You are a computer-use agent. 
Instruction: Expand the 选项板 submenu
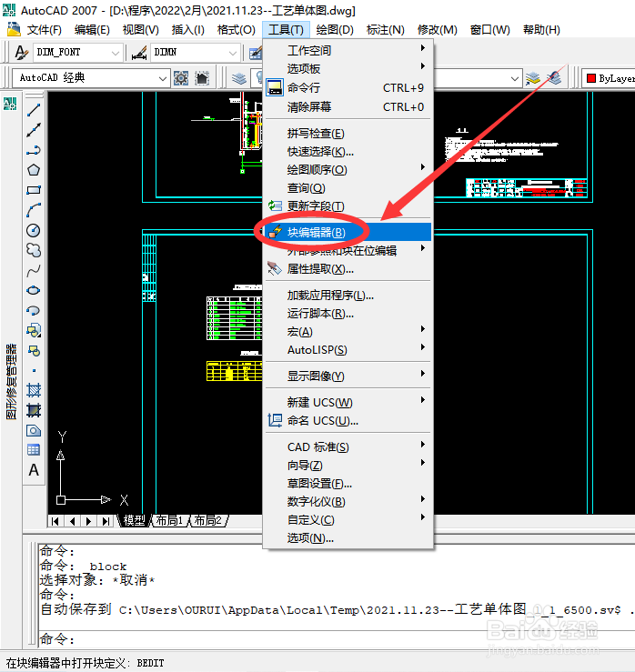348,68
